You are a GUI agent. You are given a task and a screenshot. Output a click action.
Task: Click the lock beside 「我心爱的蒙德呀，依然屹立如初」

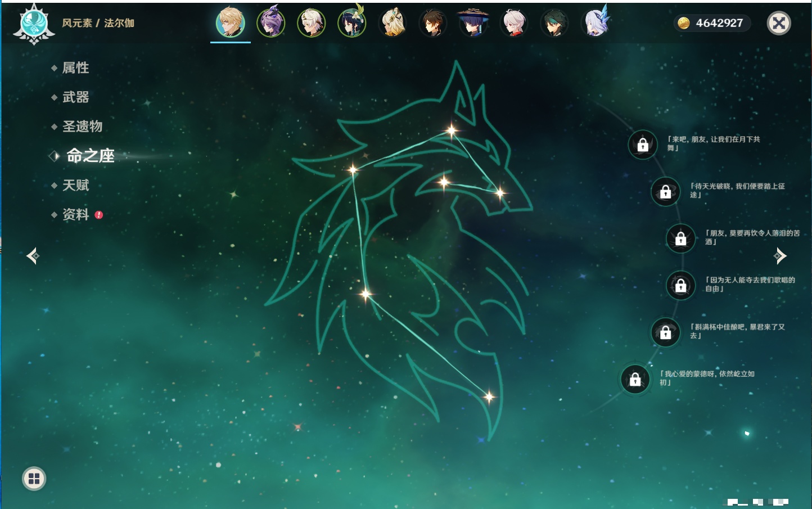pyautogui.click(x=635, y=380)
